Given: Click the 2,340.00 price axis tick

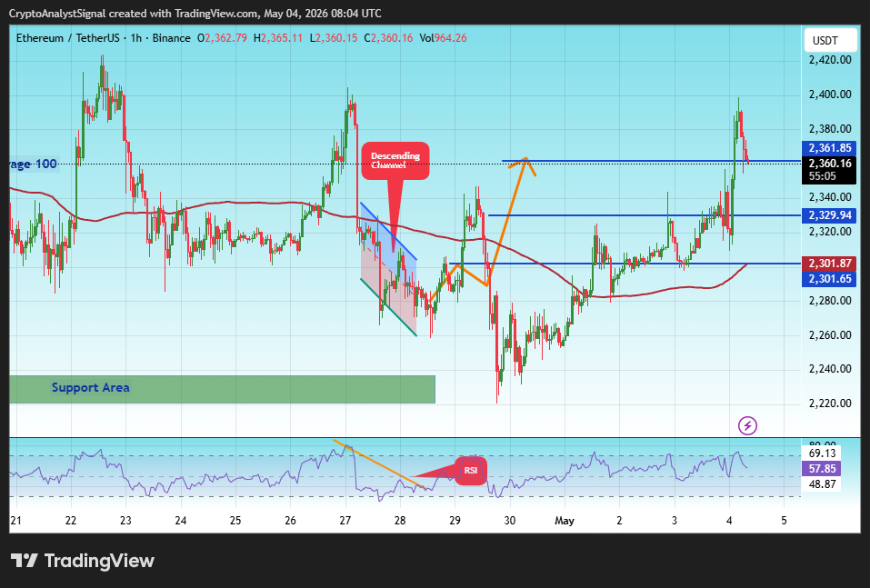Looking at the screenshot, I should [830, 197].
